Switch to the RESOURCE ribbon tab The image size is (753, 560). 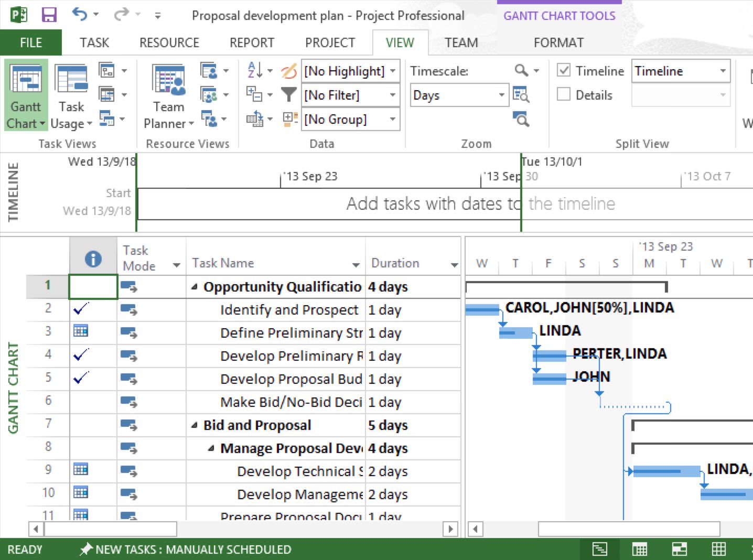(x=169, y=42)
